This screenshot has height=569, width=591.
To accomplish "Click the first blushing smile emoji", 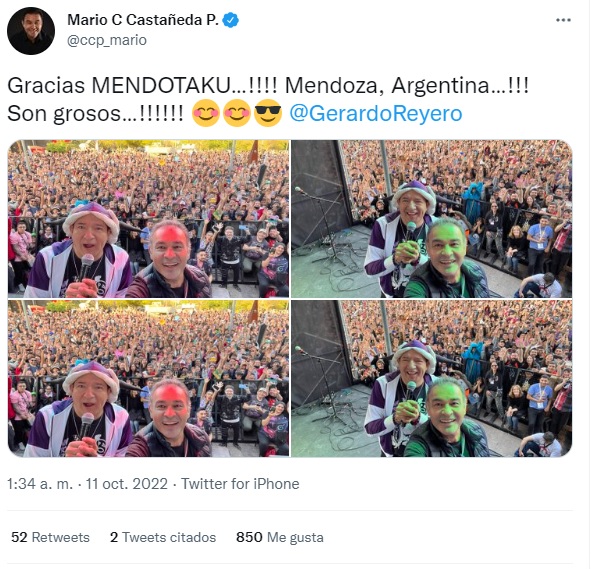I will (205, 113).
